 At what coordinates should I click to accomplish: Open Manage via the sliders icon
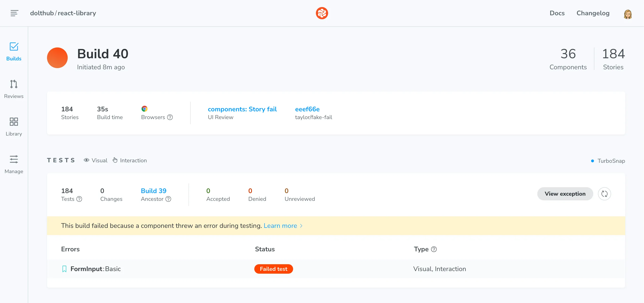pos(14,159)
